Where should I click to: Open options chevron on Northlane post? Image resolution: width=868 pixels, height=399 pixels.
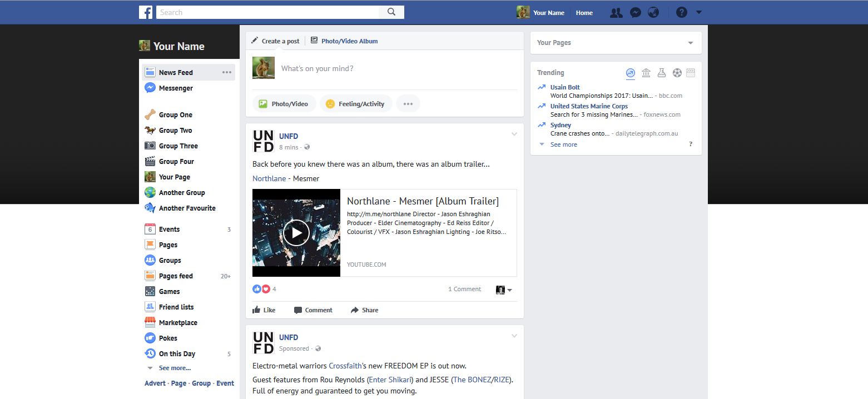click(514, 134)
